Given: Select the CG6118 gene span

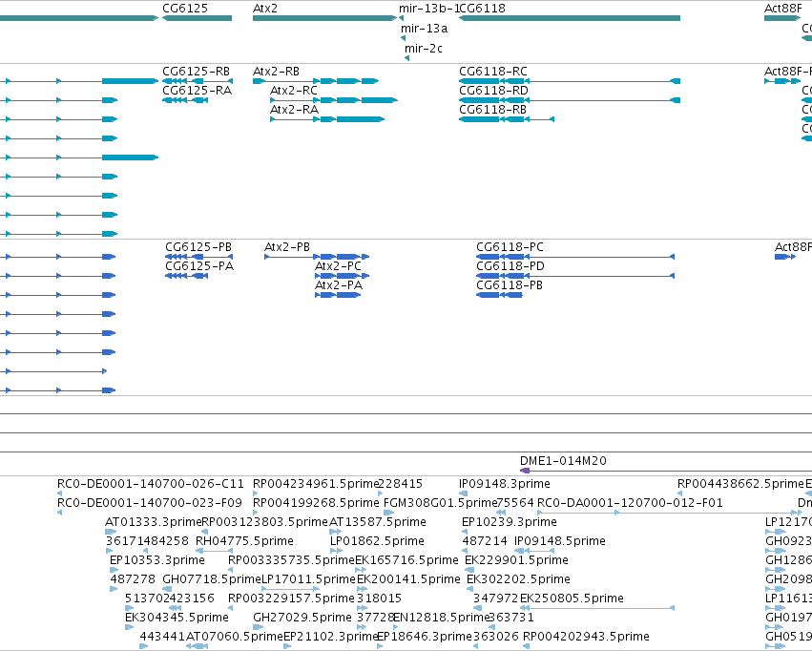Looking at the screenshot, I should (569, 18).
